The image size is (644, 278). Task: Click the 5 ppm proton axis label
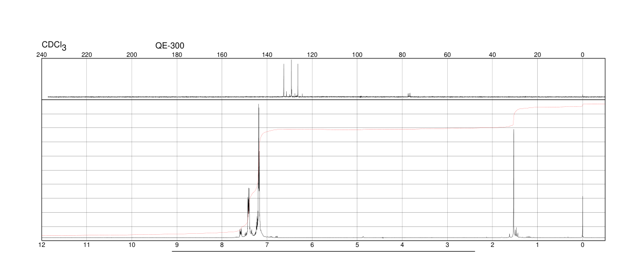357,245
